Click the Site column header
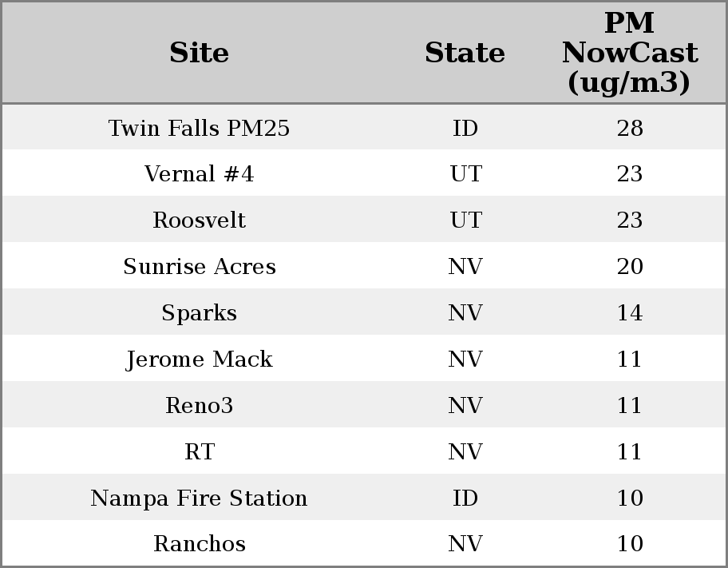This screenshot has width=728, height=568. coord(200,53)
